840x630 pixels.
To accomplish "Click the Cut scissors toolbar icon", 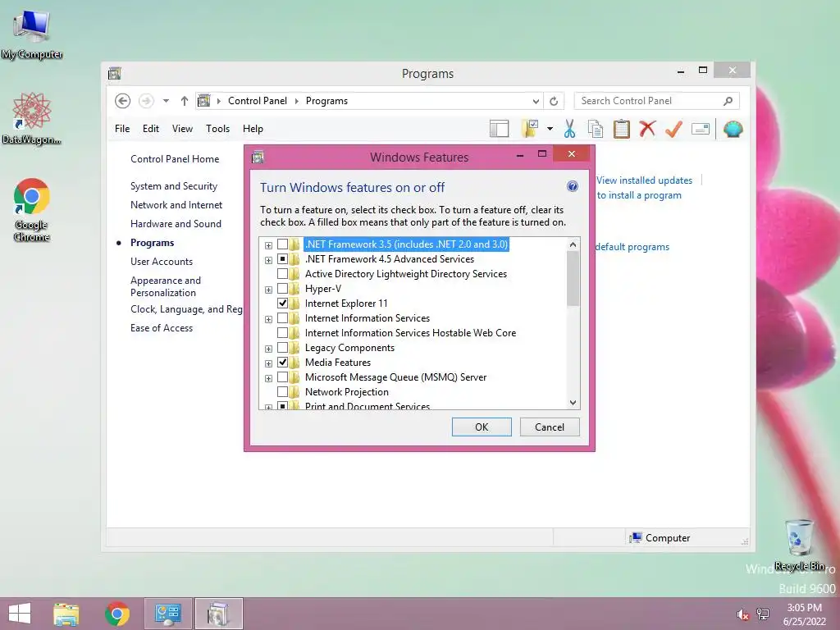I will pos(569,129).
